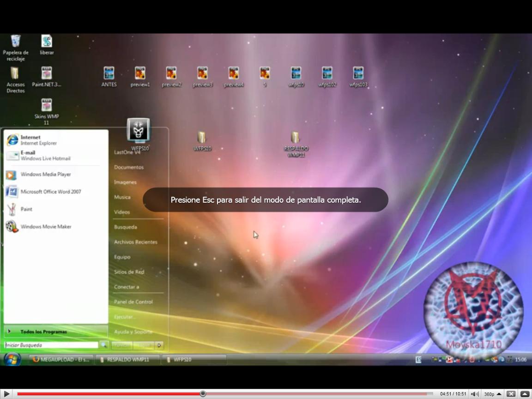Open Musica in the Start menu
The image size is (532, 399).
point(122,197)
